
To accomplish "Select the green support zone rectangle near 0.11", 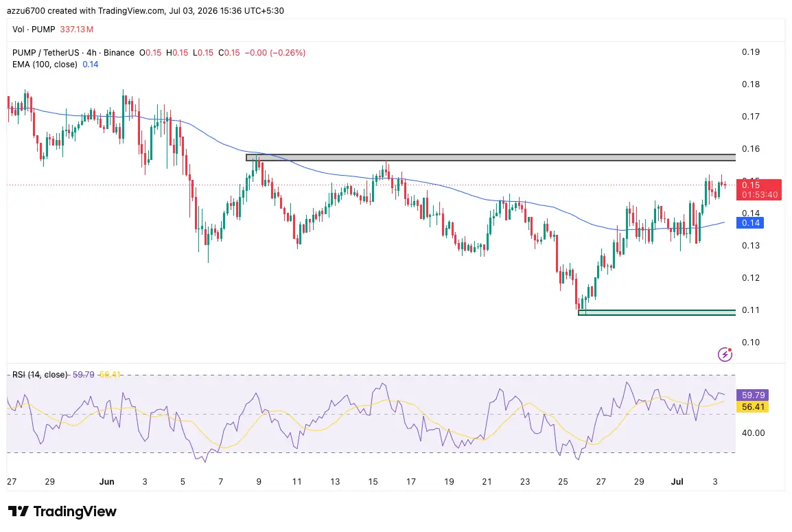I will point(657,312).
